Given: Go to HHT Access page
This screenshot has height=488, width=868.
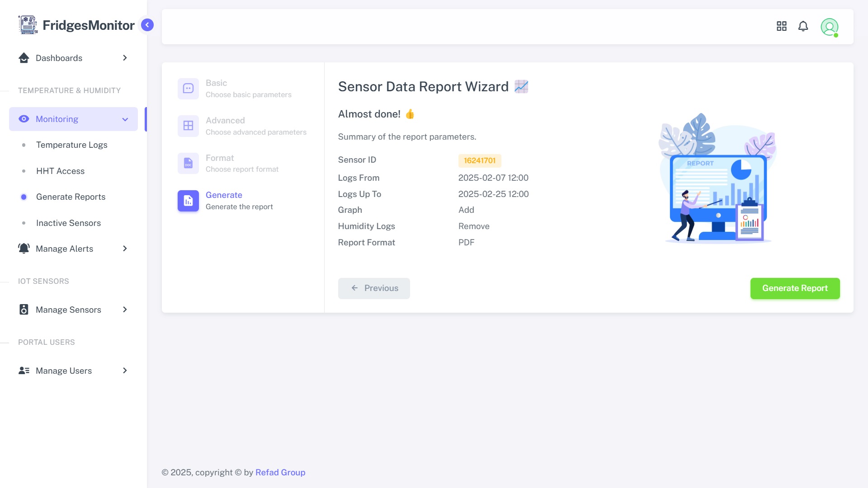Looking at the screenshot, I should 60,171.
